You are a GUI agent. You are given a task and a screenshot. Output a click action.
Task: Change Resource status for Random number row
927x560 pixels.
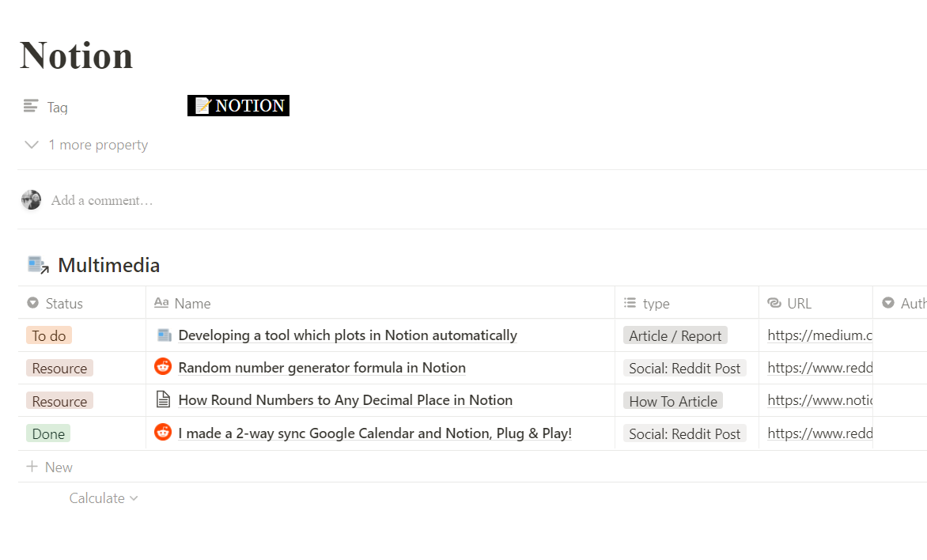(59, 368)
